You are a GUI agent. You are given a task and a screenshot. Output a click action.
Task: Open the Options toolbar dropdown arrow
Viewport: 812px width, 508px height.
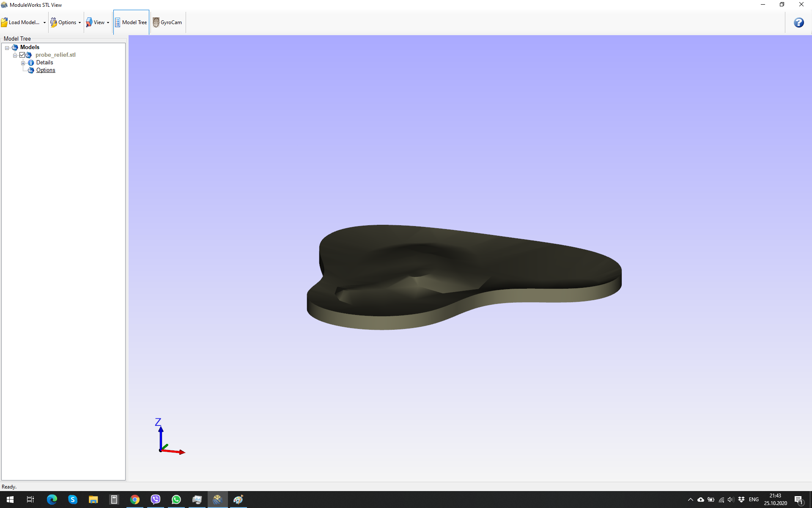[x=80, y=23]
